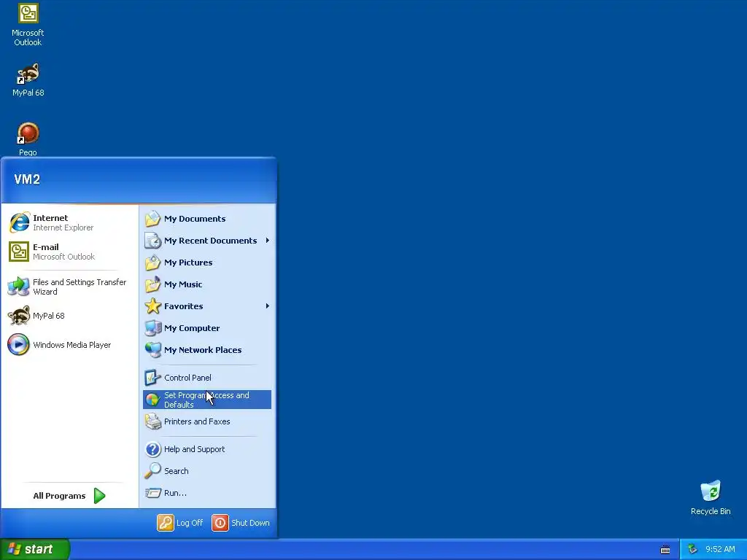Open Microsoft Outlook desktop icon

click(x=28, y=25)
